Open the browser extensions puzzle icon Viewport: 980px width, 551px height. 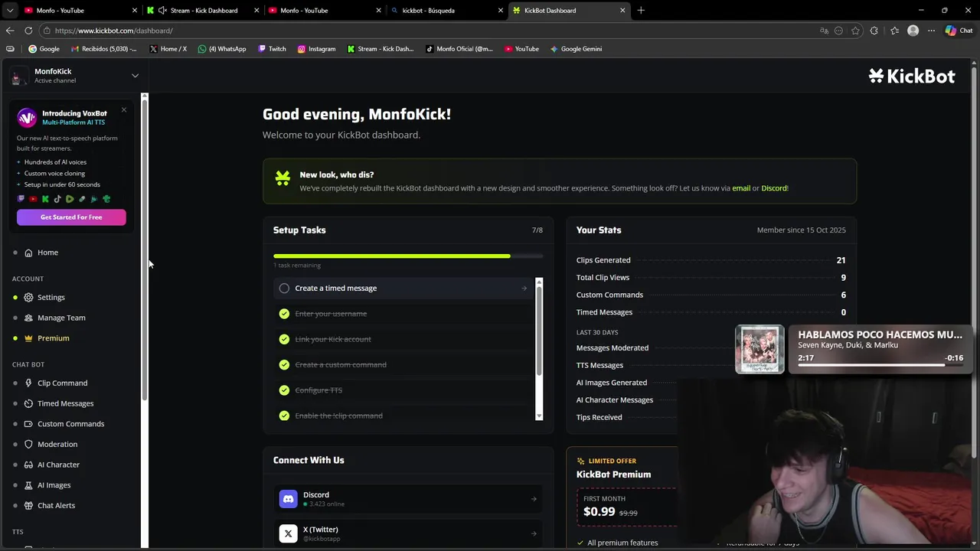tap(874, 31)
